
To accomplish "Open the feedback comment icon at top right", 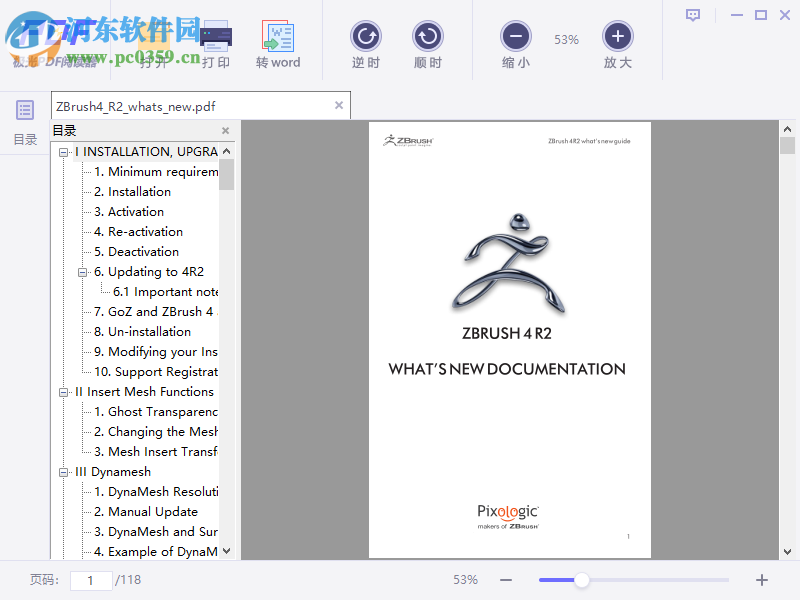I will click(x=692, y=14).
